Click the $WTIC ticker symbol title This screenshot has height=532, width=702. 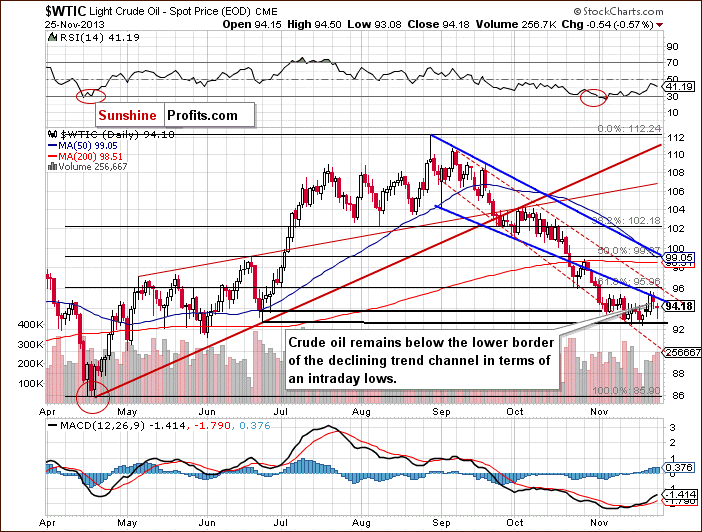[66, 11]
